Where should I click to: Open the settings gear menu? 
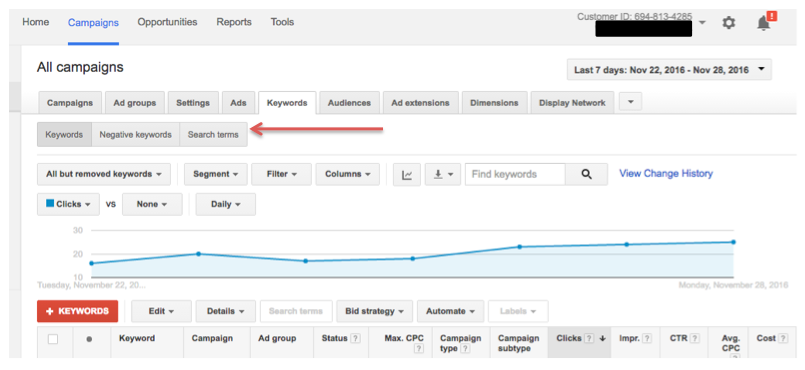729,23
